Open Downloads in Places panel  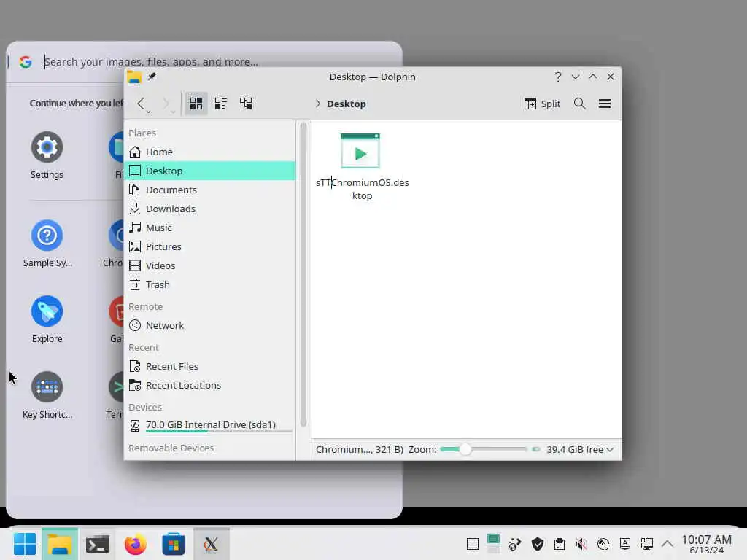pos(210,209)
